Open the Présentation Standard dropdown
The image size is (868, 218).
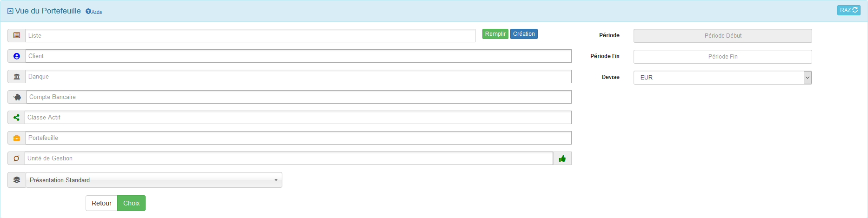(x=154, y=180)
